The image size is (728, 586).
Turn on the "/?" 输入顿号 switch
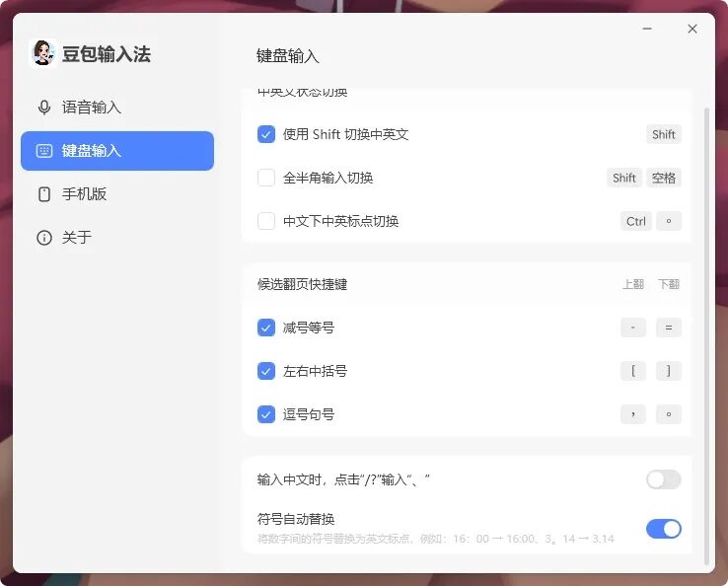[x=664, y=479]
